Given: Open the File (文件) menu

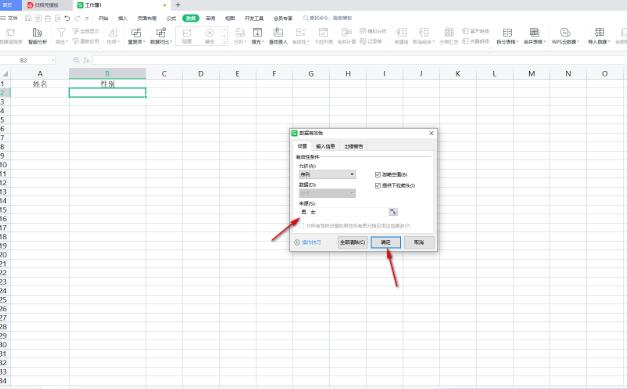Looking at the screenshot, I should coord(10,18).
